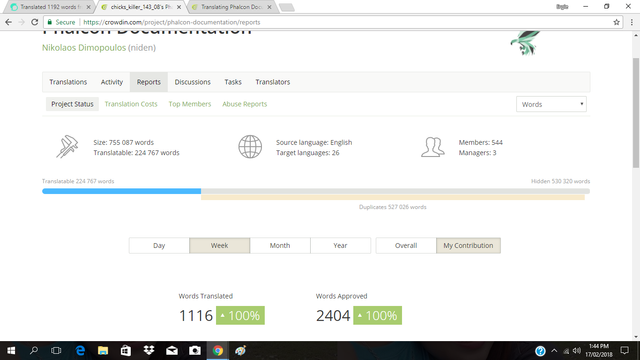
Task: Open the Translation Costs report link
Action: 131,104
